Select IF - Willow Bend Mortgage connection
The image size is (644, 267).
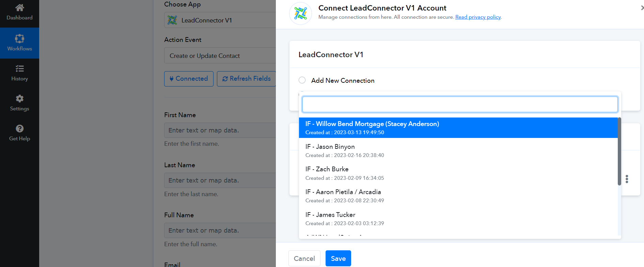[458, 128]
